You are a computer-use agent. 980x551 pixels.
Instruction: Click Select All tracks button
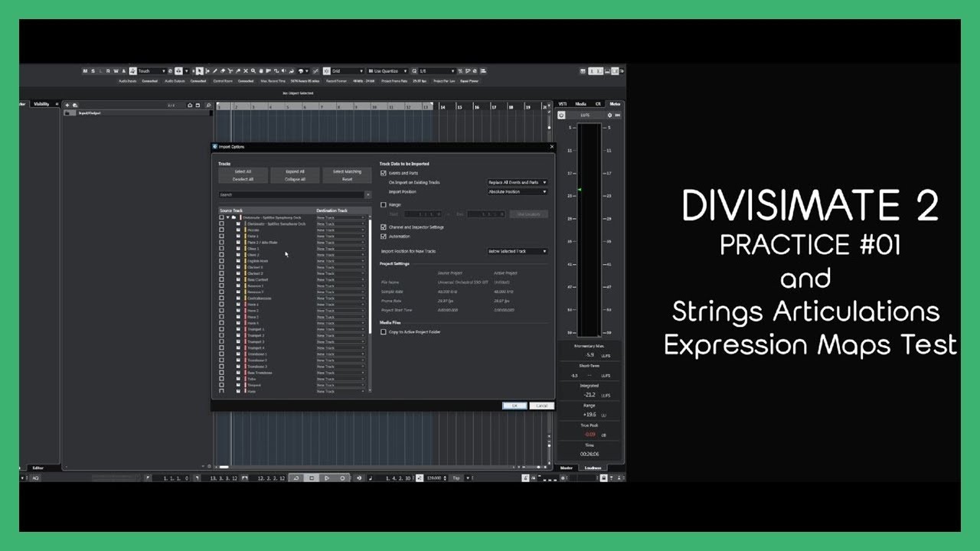point(243,171)
